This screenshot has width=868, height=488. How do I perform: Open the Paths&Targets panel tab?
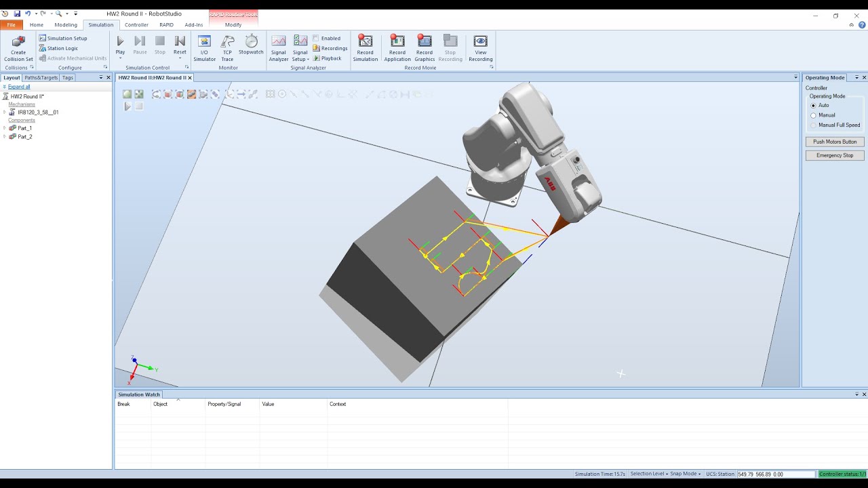(x=41, y=78)
